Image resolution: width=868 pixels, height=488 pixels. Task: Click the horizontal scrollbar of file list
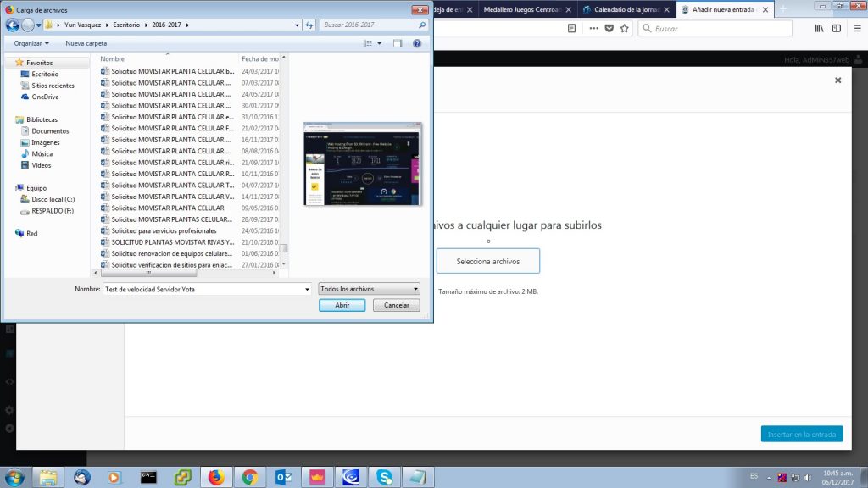point(147,273)
